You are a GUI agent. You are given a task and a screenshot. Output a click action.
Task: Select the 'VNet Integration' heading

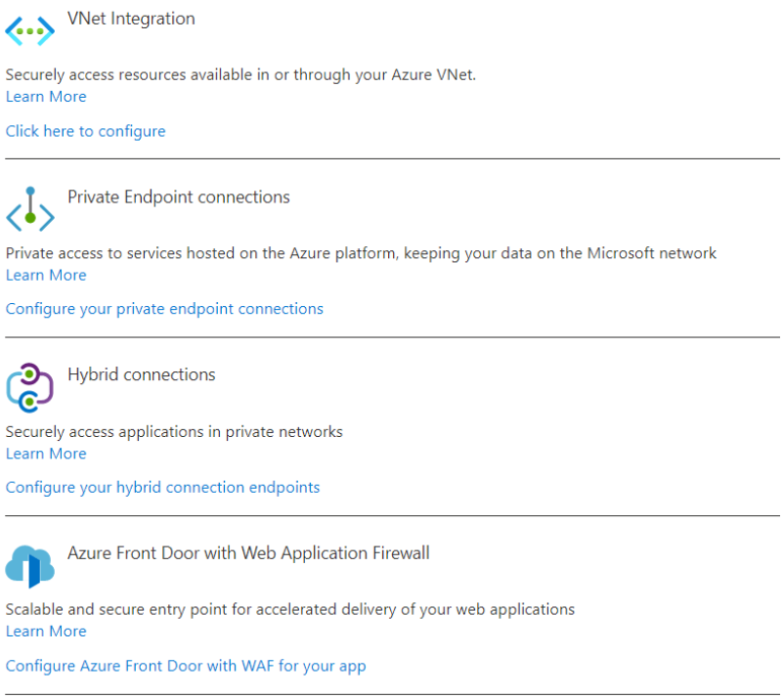(x=132, y=19)
